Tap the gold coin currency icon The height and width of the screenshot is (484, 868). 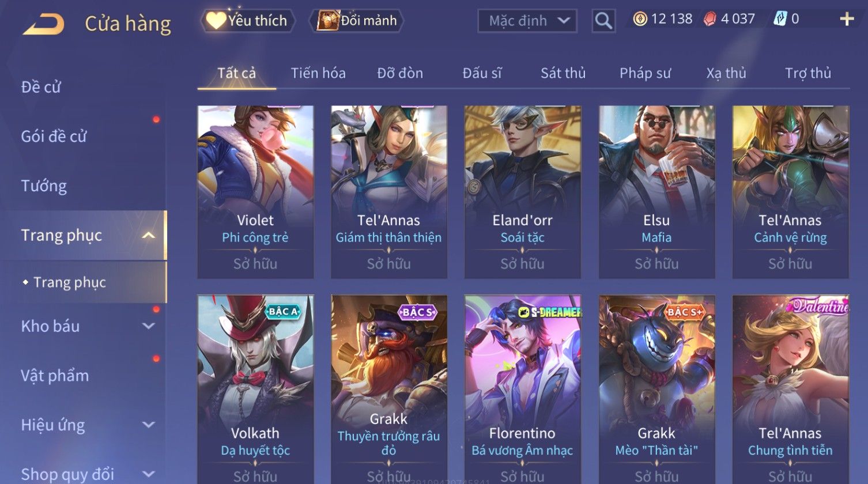click(640, 19)
